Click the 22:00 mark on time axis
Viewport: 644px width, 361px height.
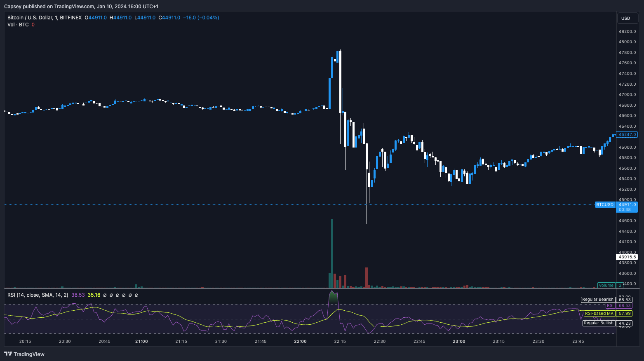pyautogui.click(x=300, y=341)
